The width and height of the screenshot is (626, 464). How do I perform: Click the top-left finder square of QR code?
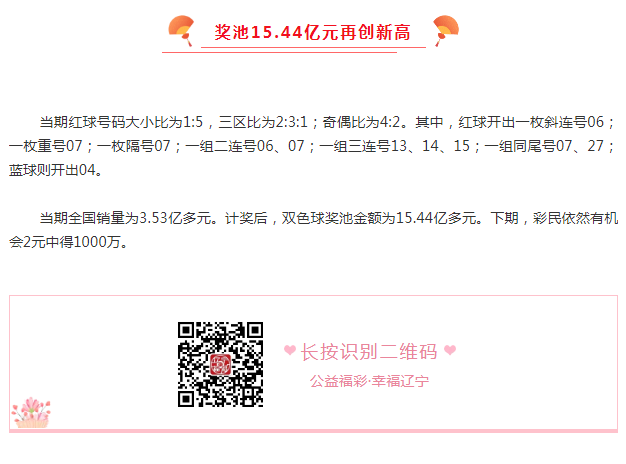tap(186, 330)
